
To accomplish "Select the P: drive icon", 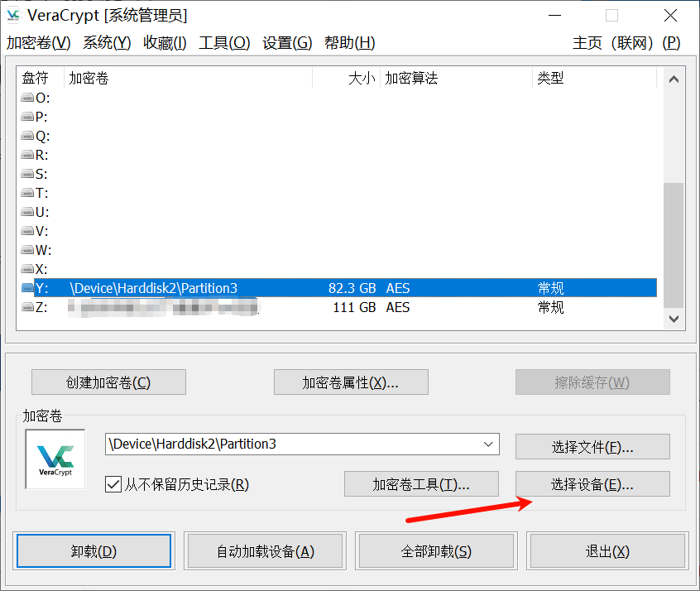I will tap(27, 117).
